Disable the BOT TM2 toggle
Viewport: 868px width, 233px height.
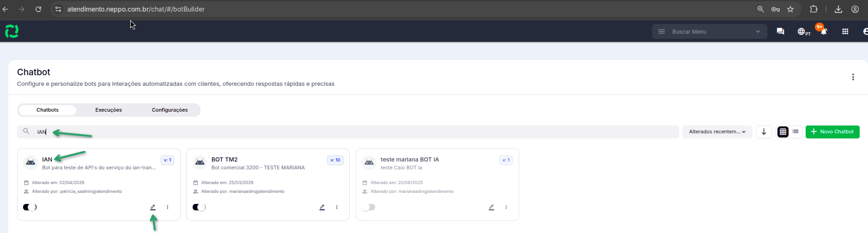[x=199, y=207]
